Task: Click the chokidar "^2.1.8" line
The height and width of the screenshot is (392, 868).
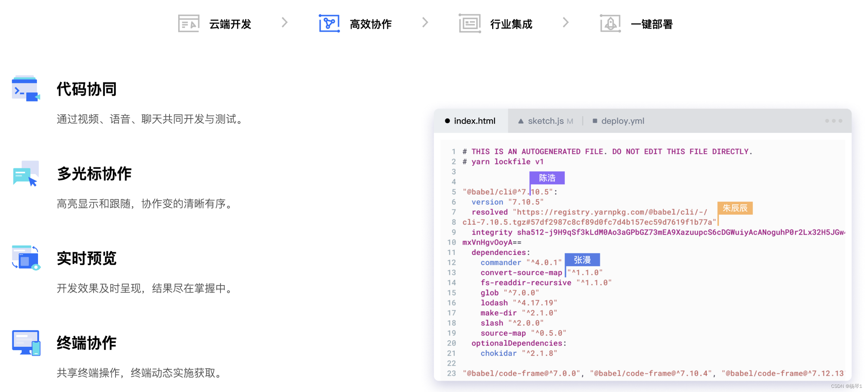Action: coord(519,353)
